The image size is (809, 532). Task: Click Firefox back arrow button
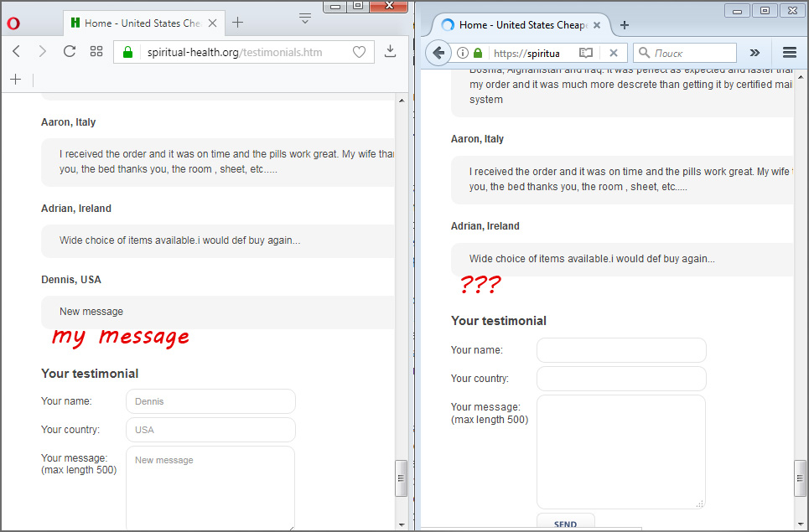pos(438,53)
